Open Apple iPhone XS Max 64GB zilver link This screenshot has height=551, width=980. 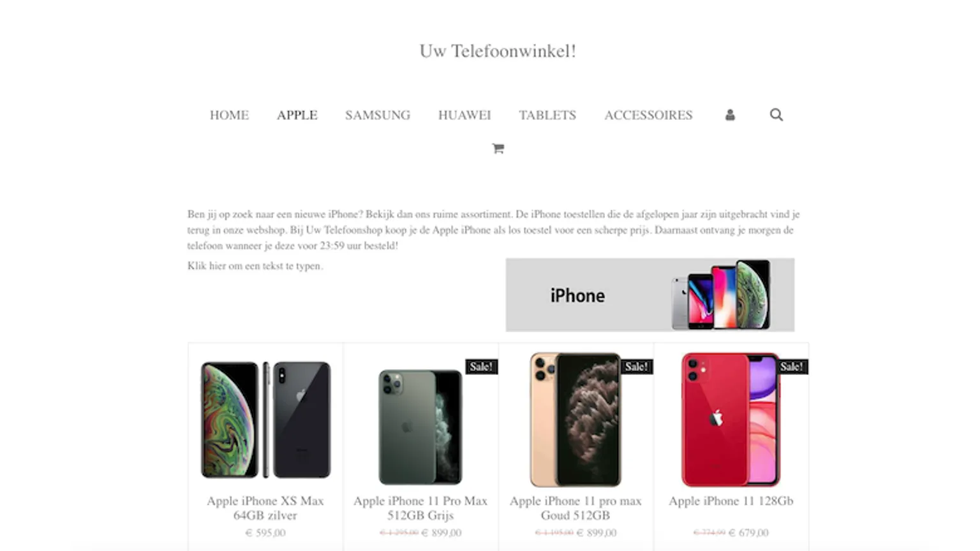pos(265,508)
